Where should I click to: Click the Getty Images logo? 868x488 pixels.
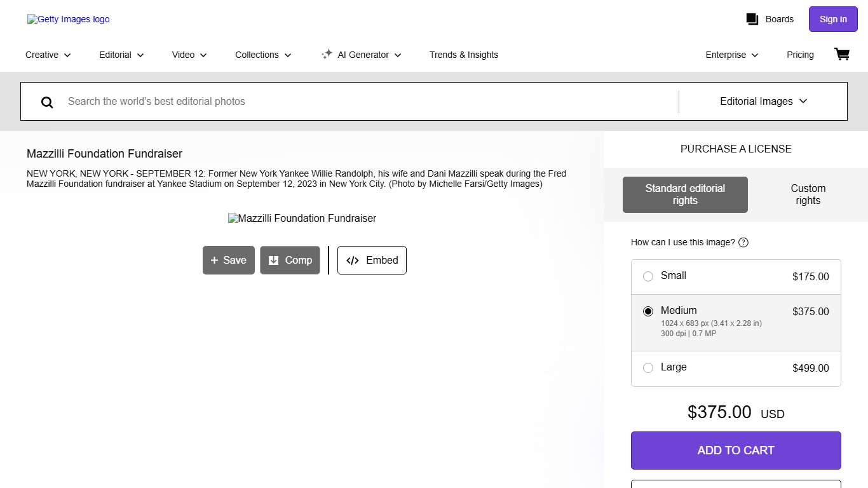point(69,19)
